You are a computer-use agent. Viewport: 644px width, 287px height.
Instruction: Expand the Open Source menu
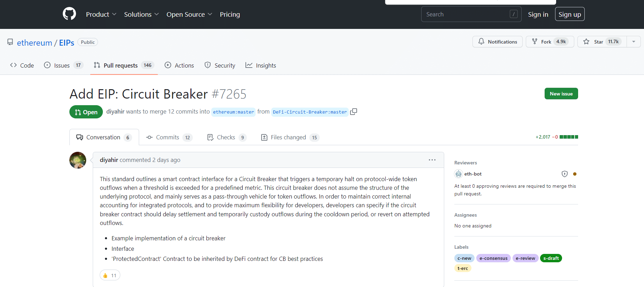[x=189, y=14]
